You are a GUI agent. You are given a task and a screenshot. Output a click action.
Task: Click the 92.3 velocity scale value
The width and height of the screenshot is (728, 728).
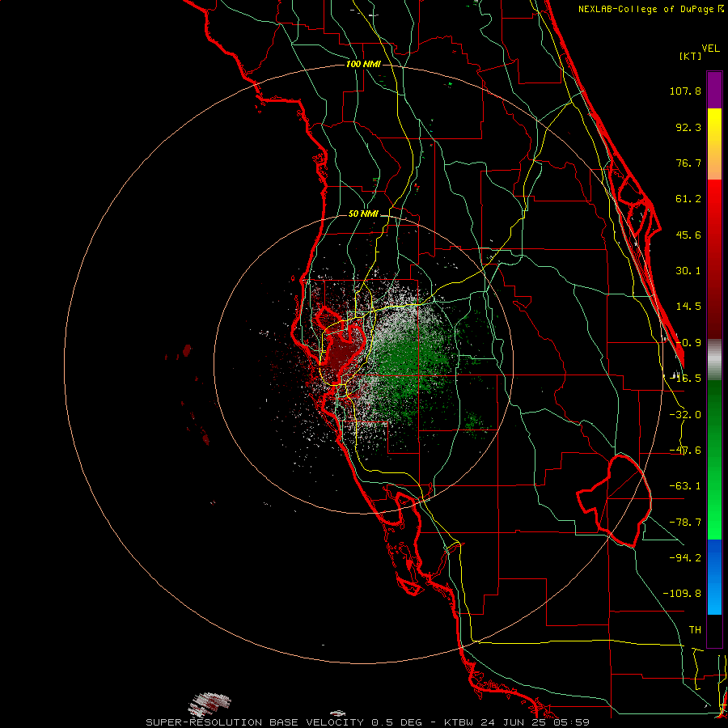pos(688,127)
